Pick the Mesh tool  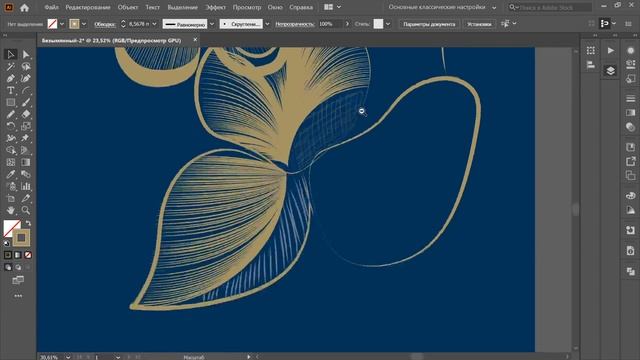click(x=11, y=162)
